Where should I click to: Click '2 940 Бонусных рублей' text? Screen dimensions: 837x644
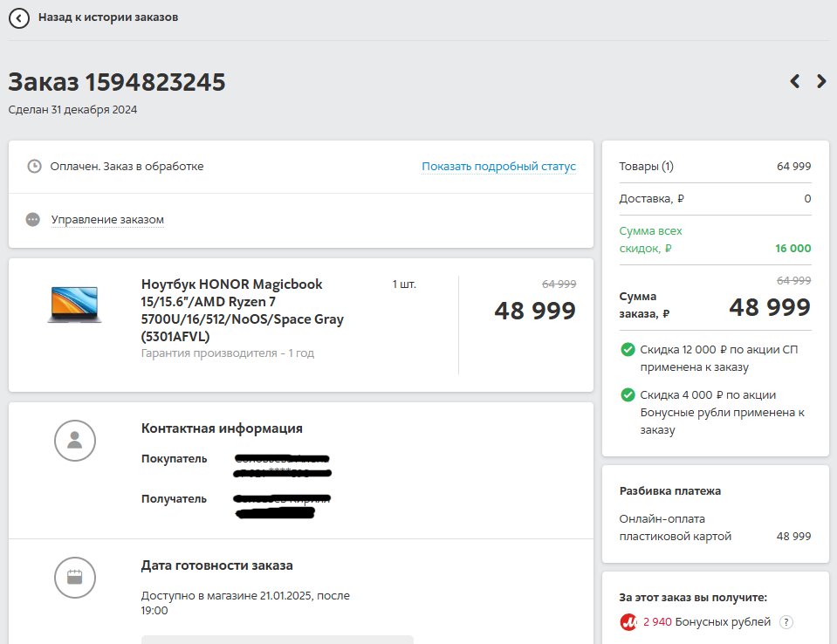tap(707, 622)
